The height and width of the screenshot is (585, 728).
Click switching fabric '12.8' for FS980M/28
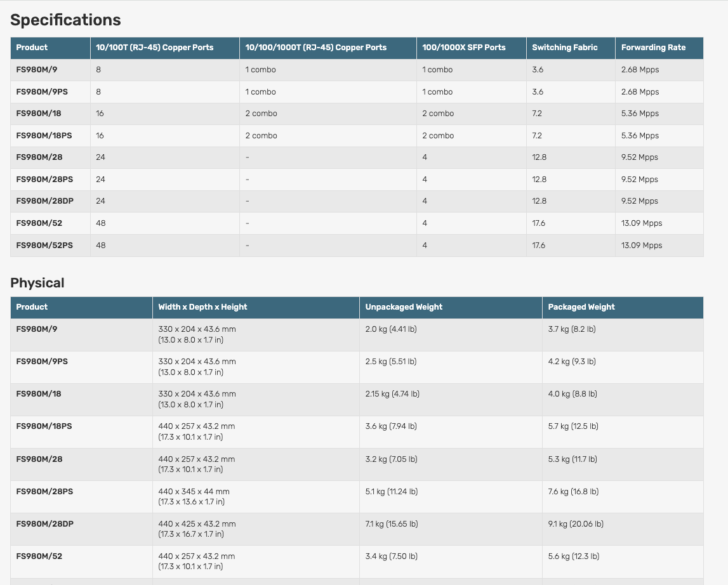(539, 157)
